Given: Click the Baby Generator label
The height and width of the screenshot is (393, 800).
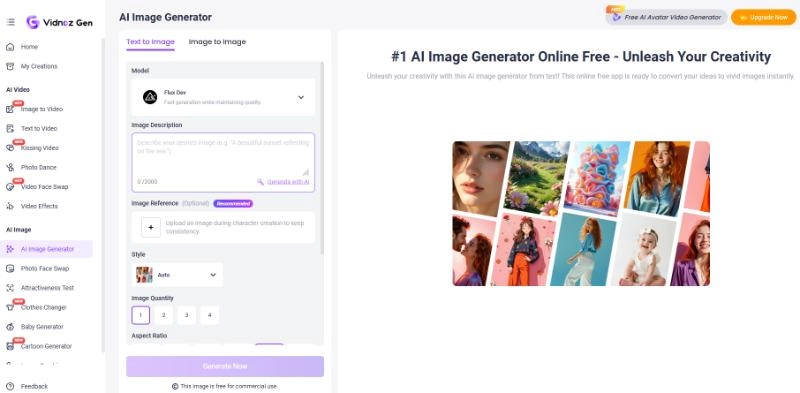Looking at the screenshot, I should pyautogui.click(x=42, y=327).
